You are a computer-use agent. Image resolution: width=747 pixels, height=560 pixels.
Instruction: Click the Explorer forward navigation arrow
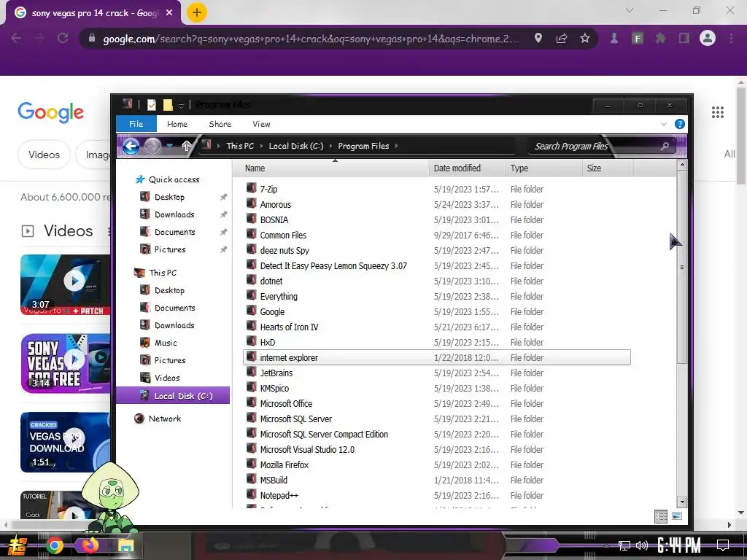click(x=152, y=146)
